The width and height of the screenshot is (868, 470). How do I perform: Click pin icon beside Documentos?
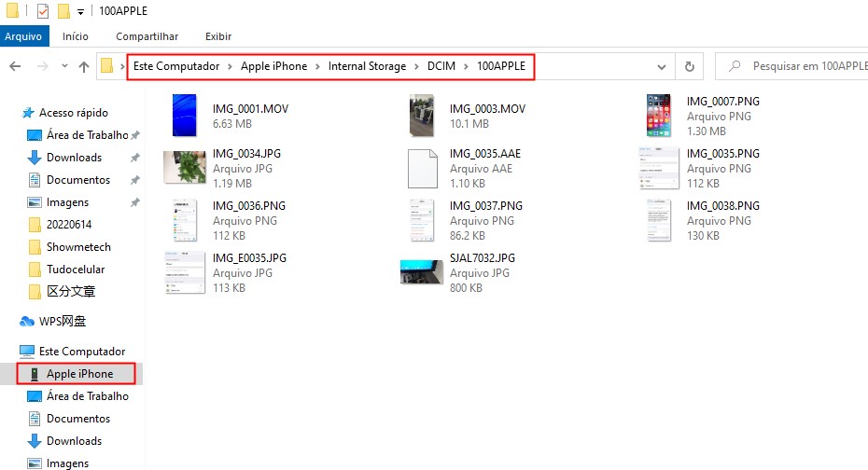click(x=135, y=180)
